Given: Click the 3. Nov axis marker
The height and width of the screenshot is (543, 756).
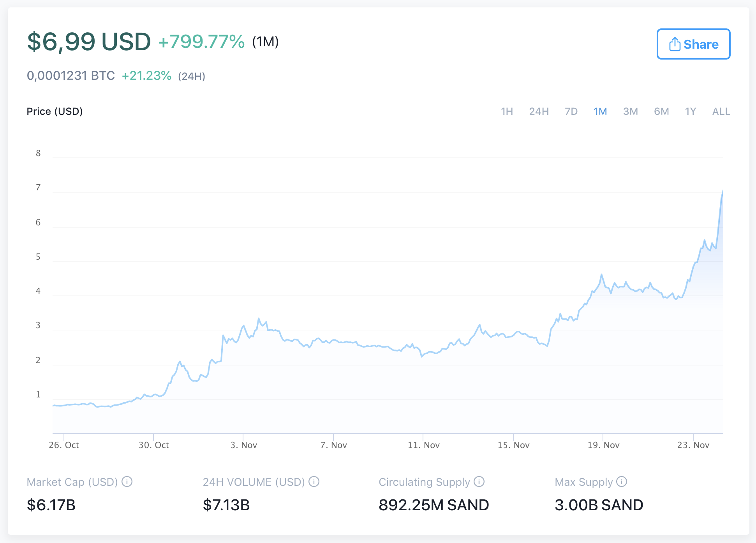Looking at the screenshot, I should [244, 445].
